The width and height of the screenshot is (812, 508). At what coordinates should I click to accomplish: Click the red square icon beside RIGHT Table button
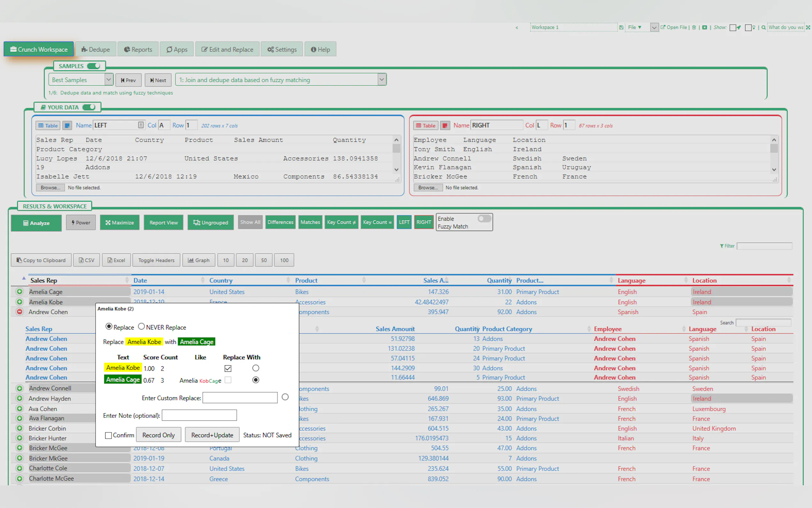coord(445,126)
